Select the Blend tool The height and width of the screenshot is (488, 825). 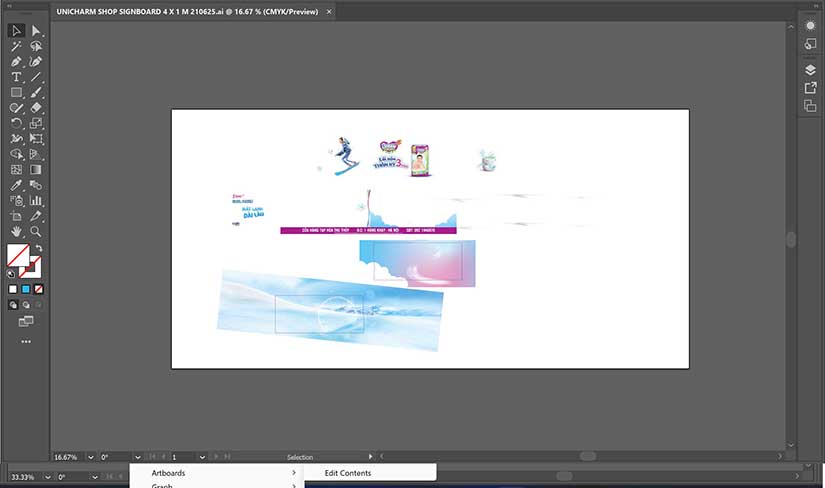[36, 185]
